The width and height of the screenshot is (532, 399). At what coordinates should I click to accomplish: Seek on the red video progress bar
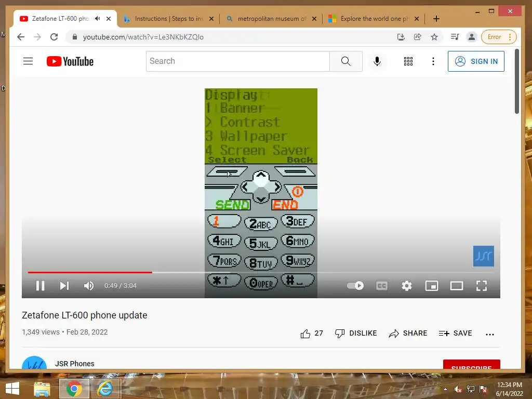90,272
